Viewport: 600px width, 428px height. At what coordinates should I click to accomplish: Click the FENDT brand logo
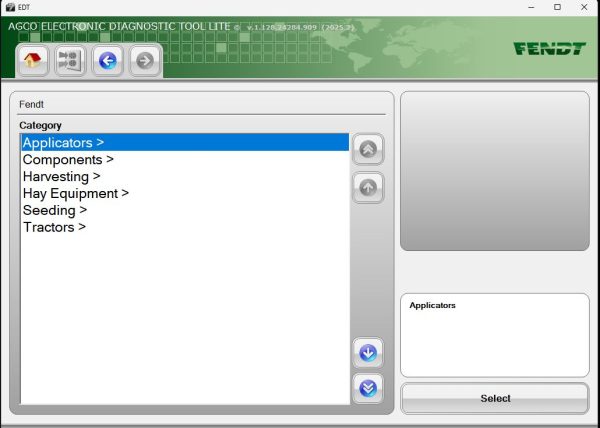coord(549,49)
